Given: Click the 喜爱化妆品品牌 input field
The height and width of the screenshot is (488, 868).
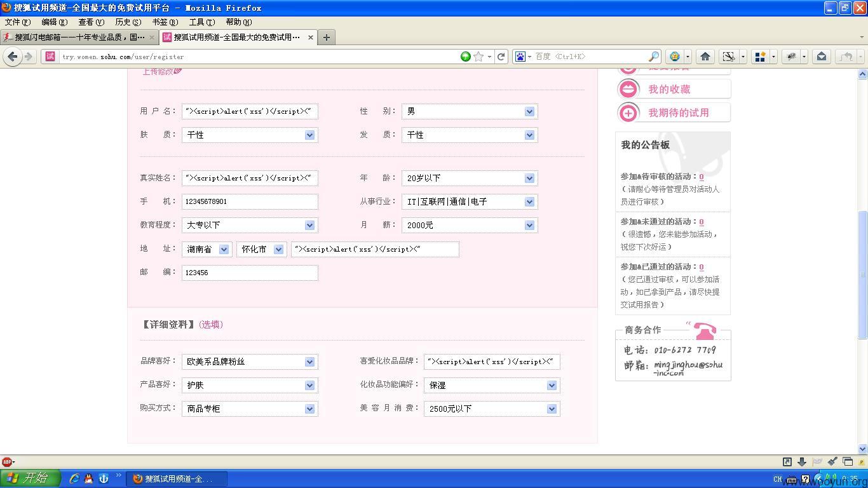Looking at the screenshot, I should click(492, 362).
